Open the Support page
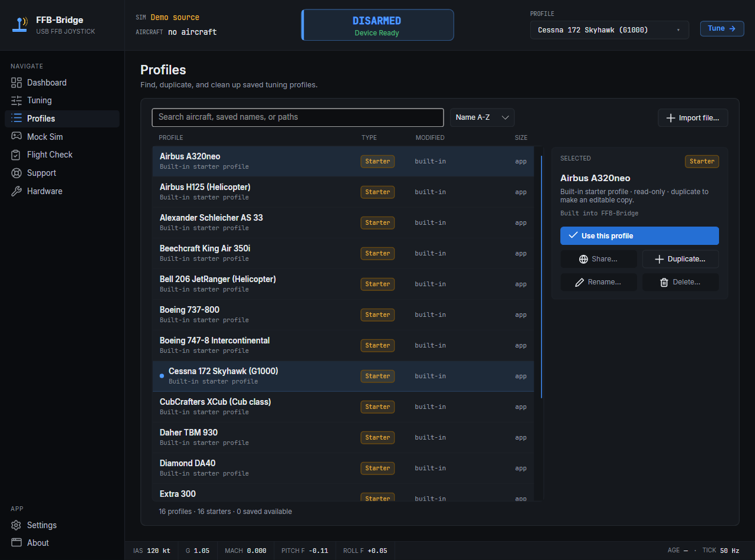 click(62, 173)
